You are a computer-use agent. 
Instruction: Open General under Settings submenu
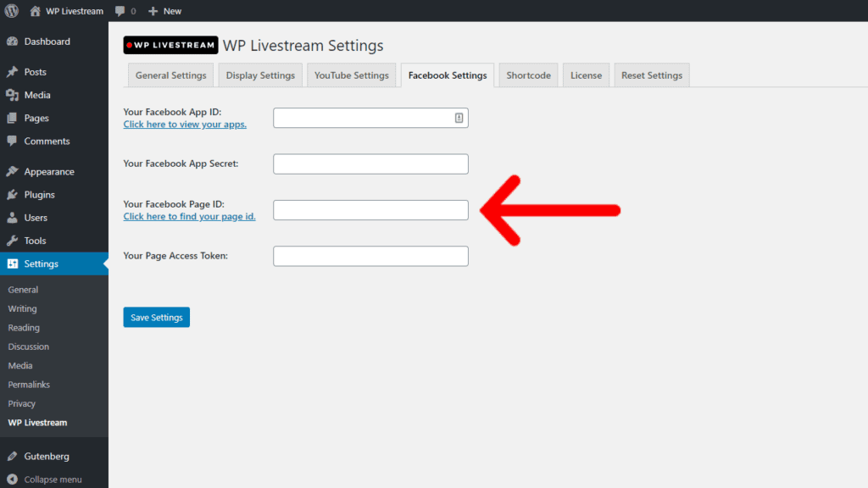[23, 290]
